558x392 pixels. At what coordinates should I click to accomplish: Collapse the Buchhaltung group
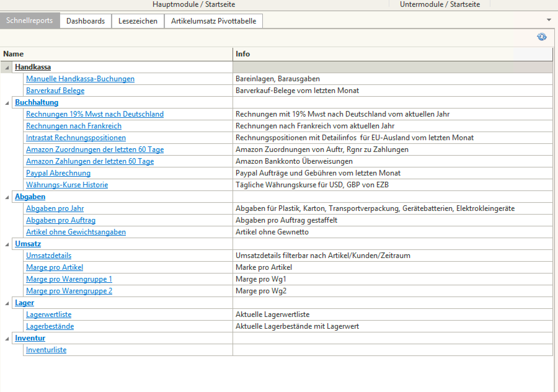[7, 103]
